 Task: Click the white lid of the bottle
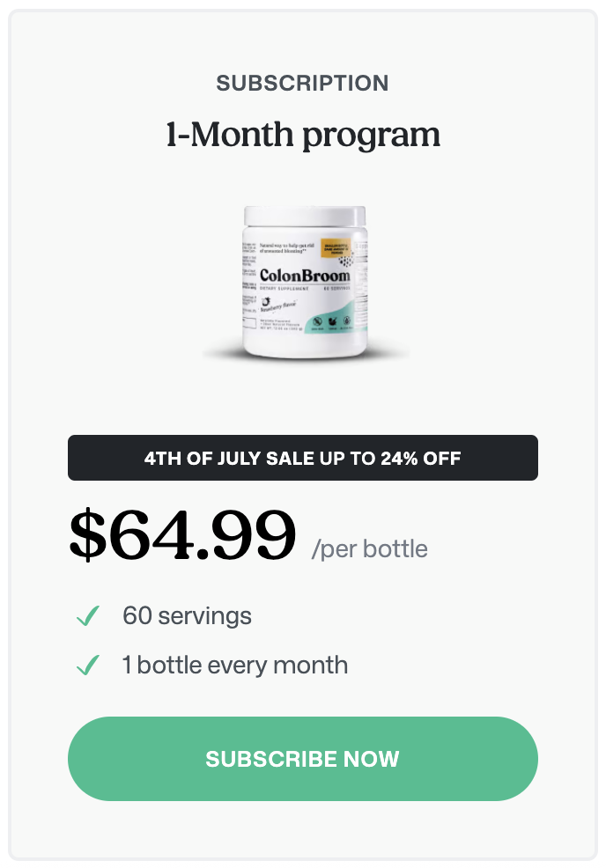(305, 216)
